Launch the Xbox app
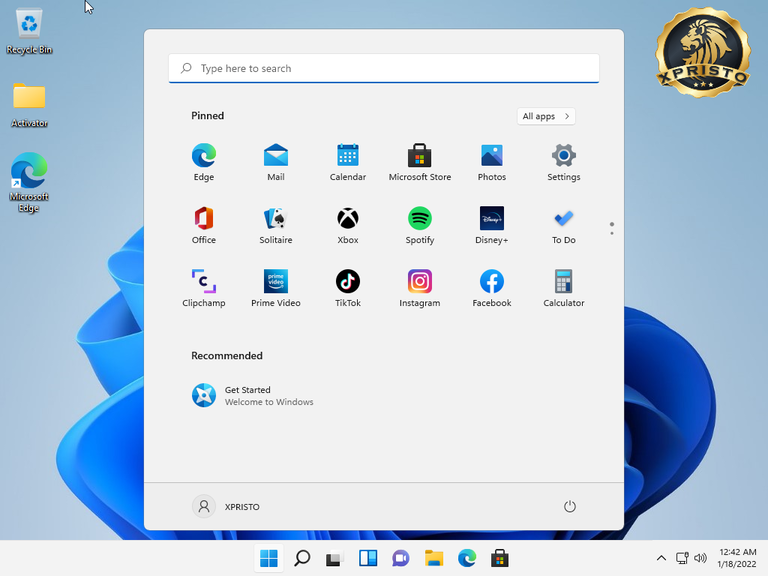Screen dimensions: 768x576 coord(348,225)
